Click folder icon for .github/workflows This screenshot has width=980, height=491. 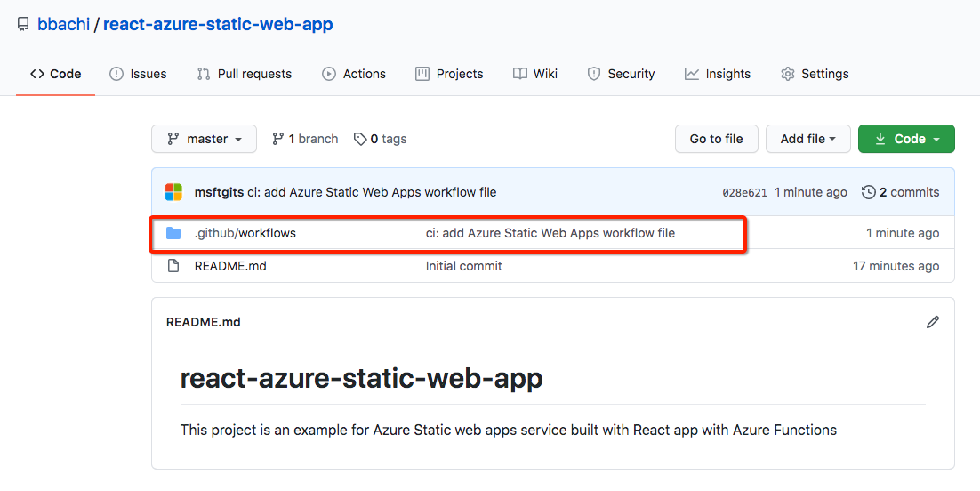coord(173,233)
